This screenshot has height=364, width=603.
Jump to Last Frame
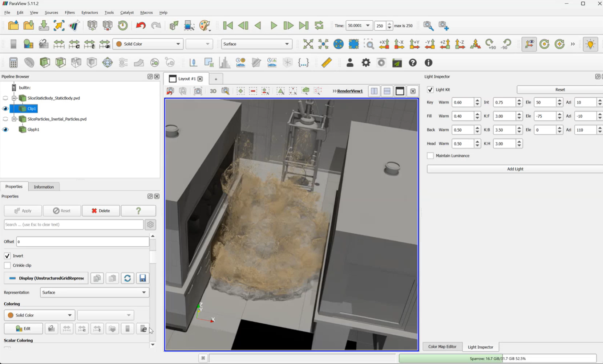tap(304, 25)
